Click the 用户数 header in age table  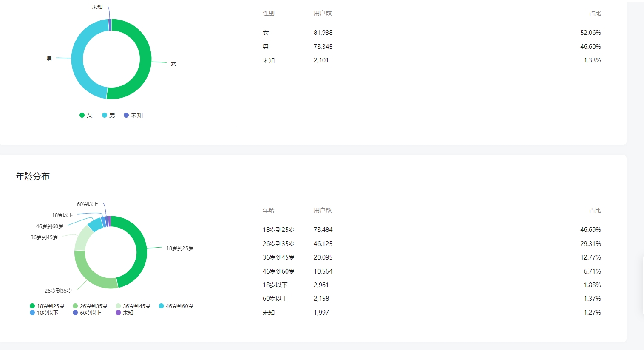(323, 210)
